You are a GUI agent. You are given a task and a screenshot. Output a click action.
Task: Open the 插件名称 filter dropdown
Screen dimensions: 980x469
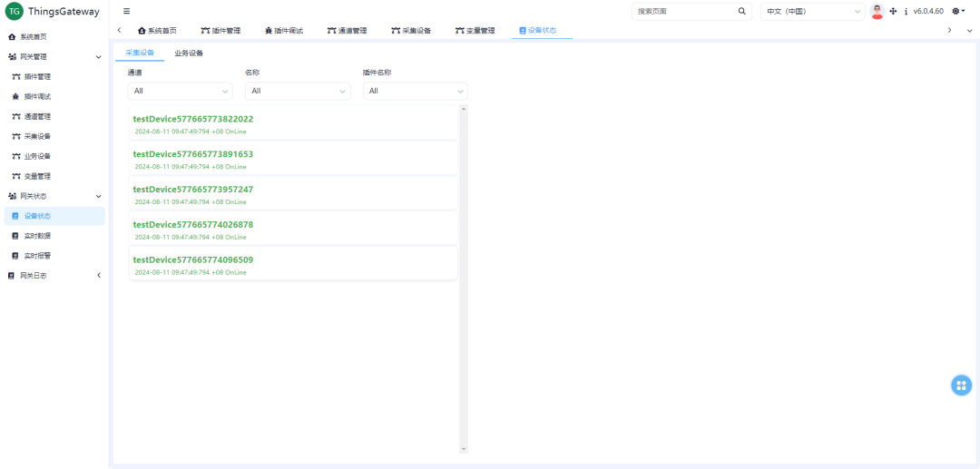416,91
